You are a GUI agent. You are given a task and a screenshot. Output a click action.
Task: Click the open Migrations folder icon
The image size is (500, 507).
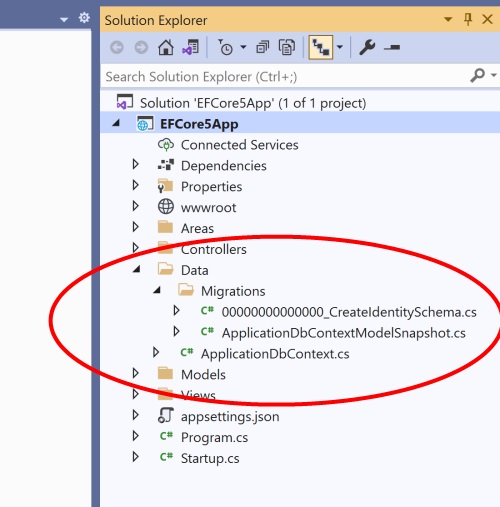tap(186, 290)
